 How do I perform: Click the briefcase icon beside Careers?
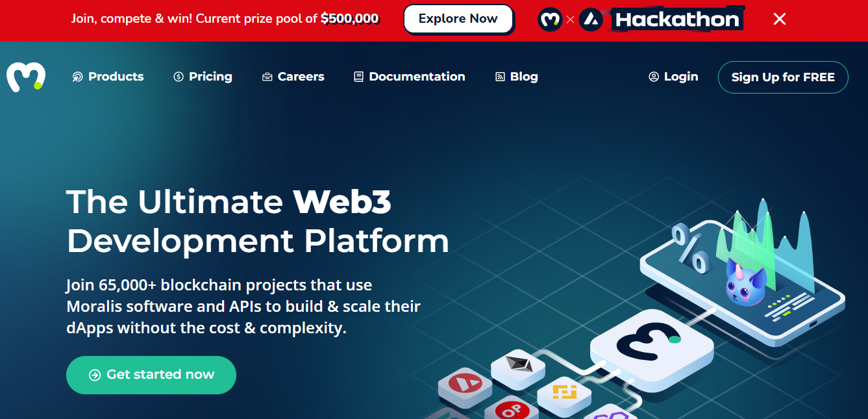[267, 77]
